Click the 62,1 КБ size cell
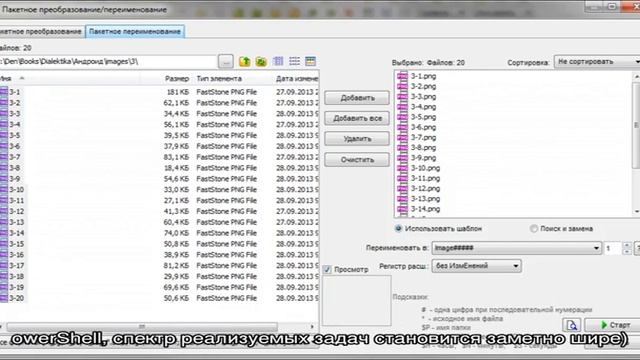The image size is (640, 360). click(x=176, y=103)
